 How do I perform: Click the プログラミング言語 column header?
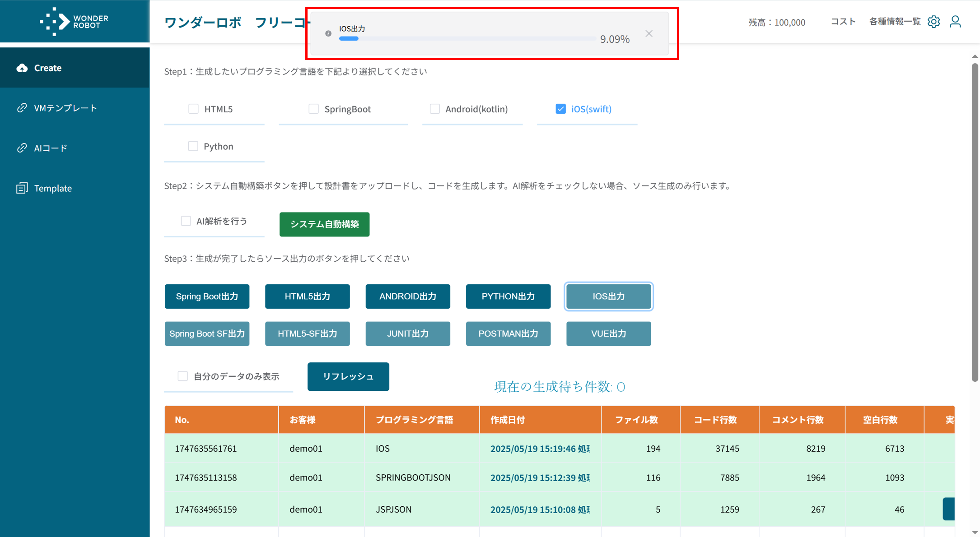pyautogui.click(x=422, y=420)
